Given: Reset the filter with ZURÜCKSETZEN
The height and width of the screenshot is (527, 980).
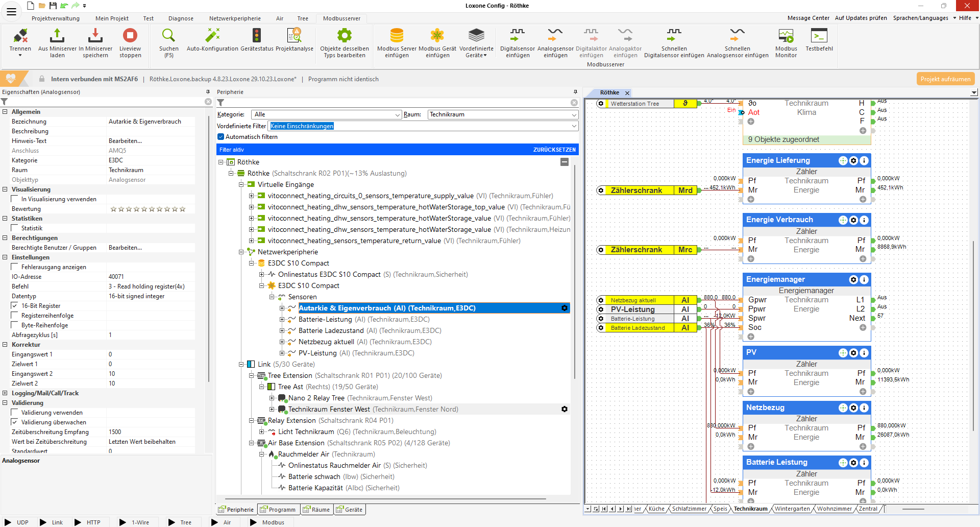Looking at the screenshot, I should click(x=554, y=150).
